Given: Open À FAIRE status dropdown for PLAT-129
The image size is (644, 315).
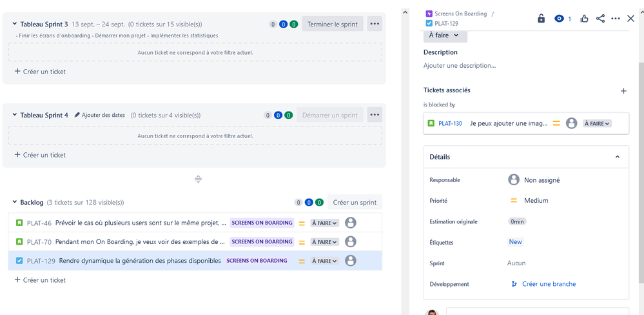Looking at the screenshot, I should pos(324,261).
